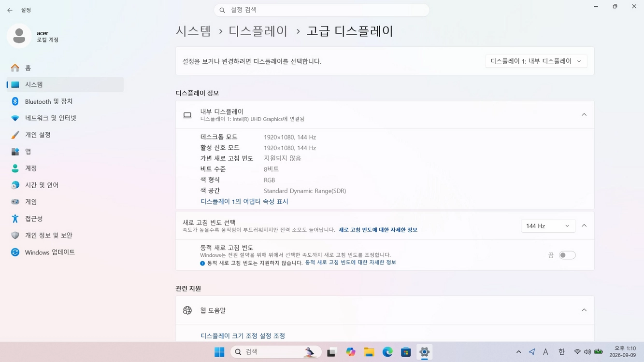The width and height of the screenshot is (644, 362).
Task: Click the Standard Dynamic Range(SDR) value
Action: pos(305,191)
